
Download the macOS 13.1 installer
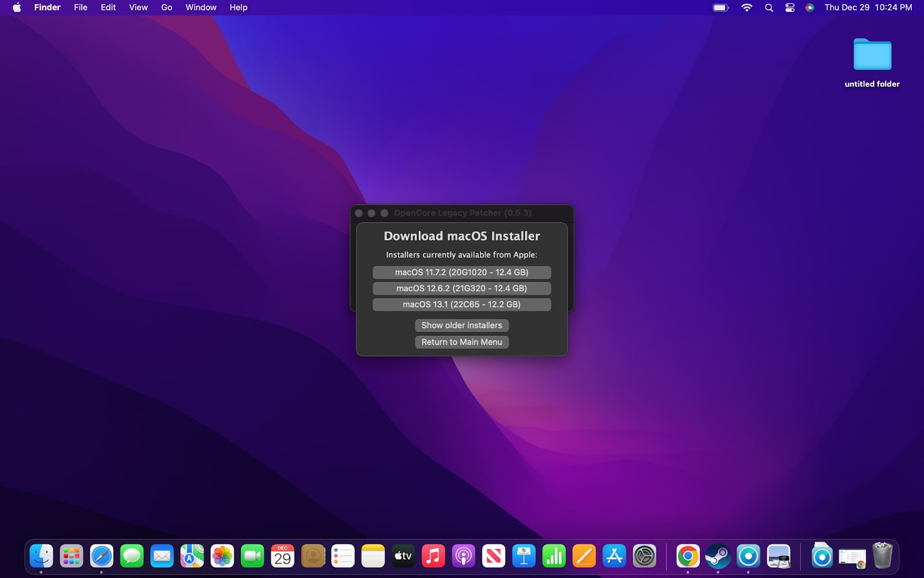462,305
